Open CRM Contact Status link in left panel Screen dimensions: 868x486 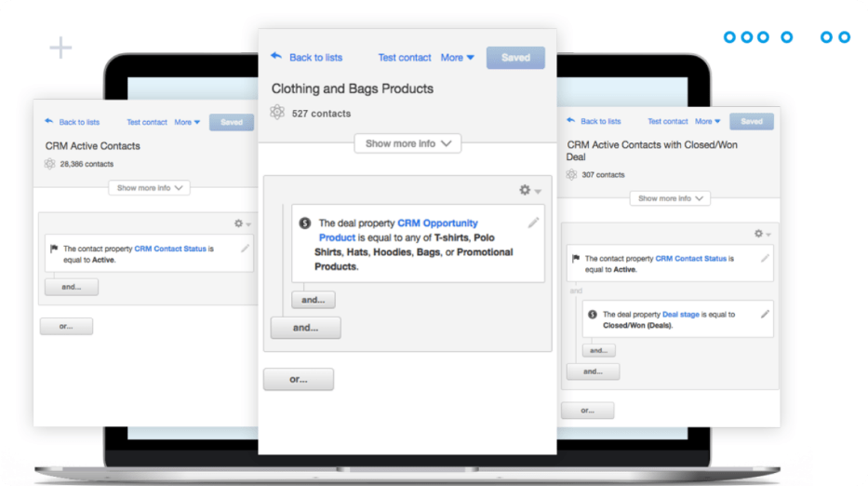170,249
